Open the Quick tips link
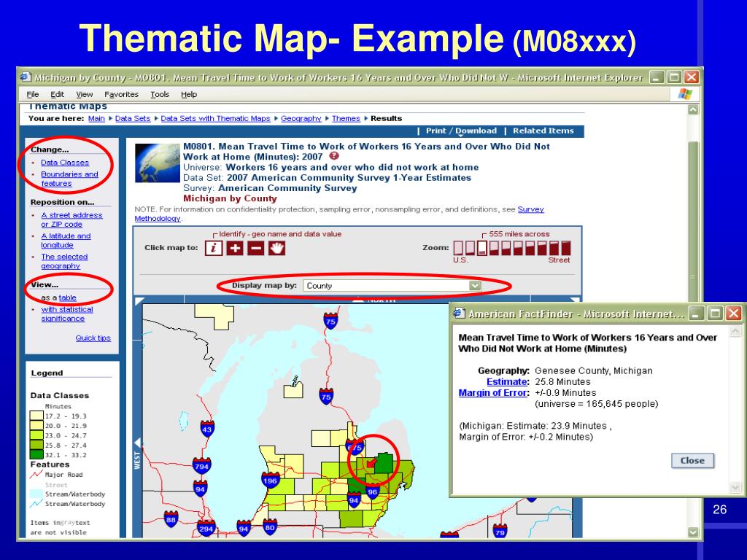The height and width of the screenshot is (560, 747). pos(93,338)
